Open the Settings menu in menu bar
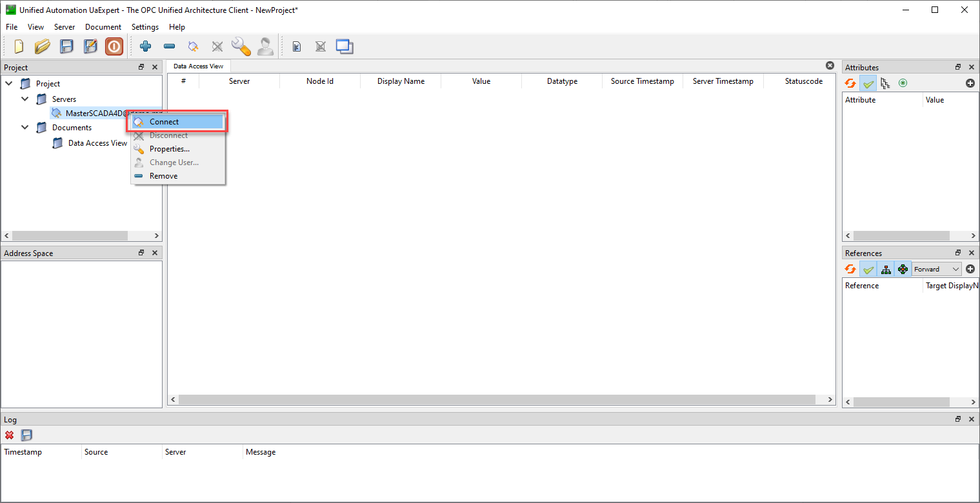980x503 pixels. 145,27
